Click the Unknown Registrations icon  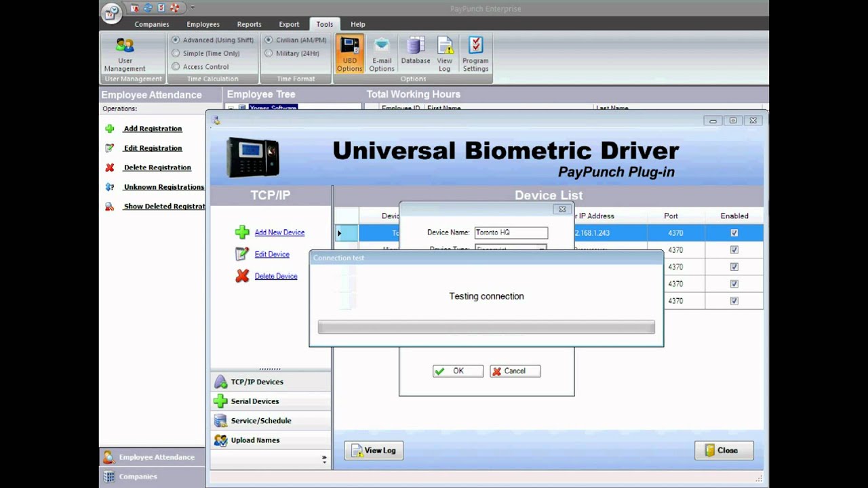[110, 187]
